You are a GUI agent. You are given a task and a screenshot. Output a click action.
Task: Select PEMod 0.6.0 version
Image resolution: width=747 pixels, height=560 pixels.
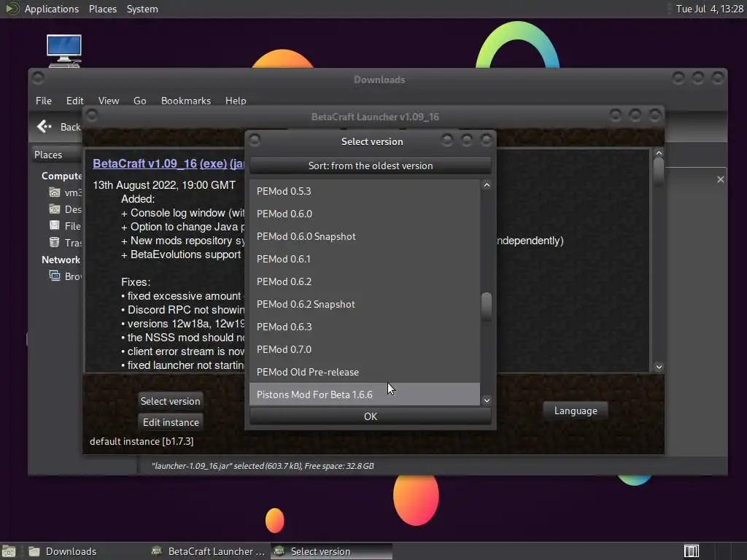(365, 214)
